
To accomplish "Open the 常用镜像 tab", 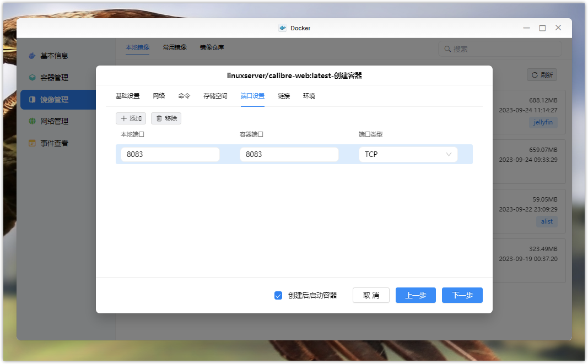I will tap(175, 47).
